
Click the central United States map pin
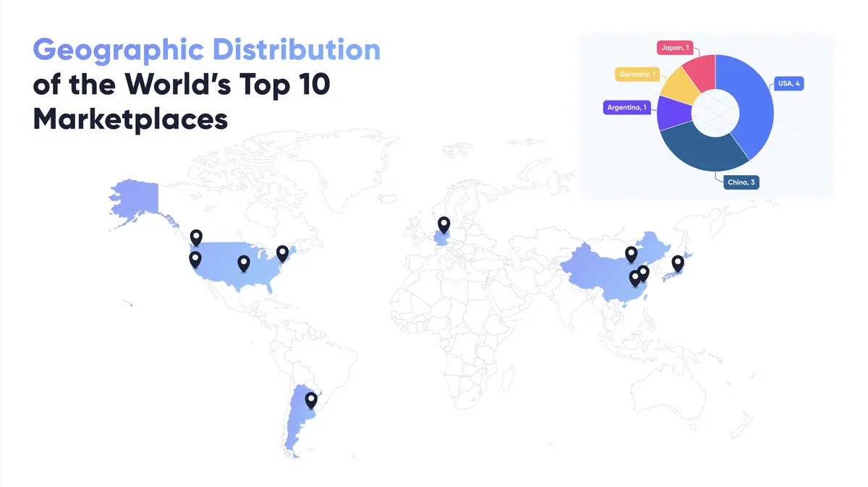[x=244, y=263]
